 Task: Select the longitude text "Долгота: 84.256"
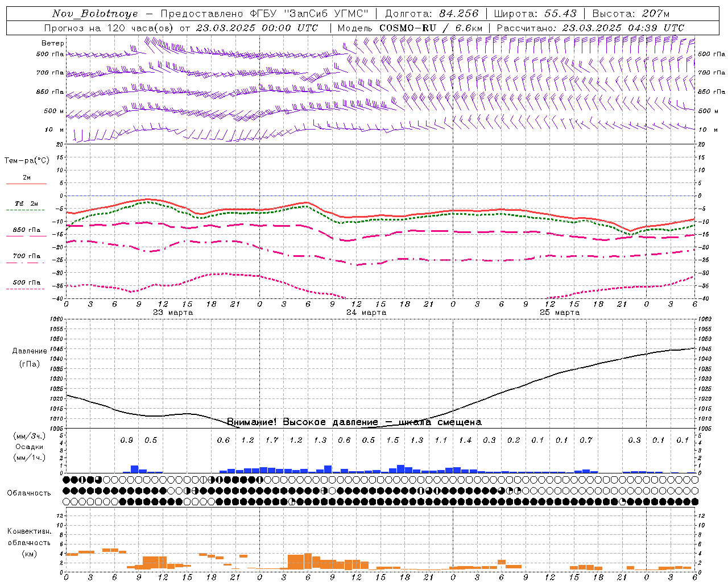[432, 14]
